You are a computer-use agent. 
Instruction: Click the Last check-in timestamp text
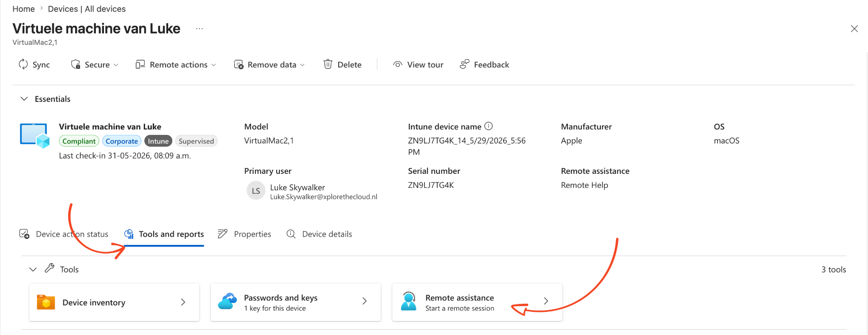coord(125,156)
